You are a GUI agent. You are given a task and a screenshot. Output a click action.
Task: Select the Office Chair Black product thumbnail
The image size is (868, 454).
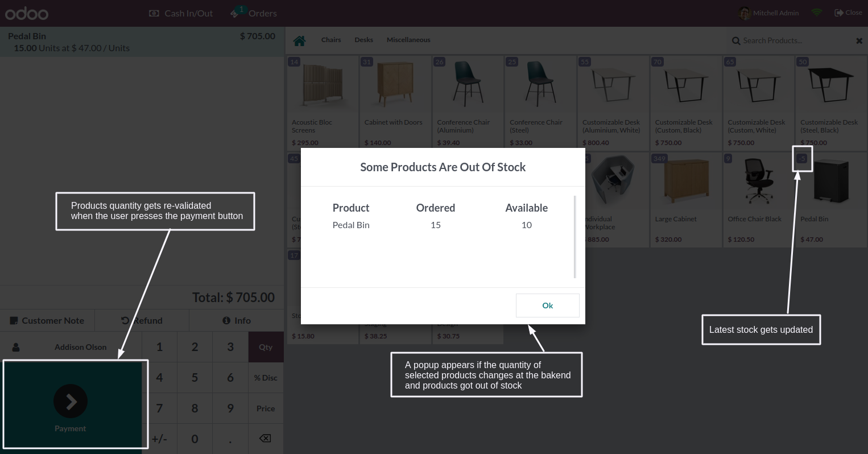(759, 182)
